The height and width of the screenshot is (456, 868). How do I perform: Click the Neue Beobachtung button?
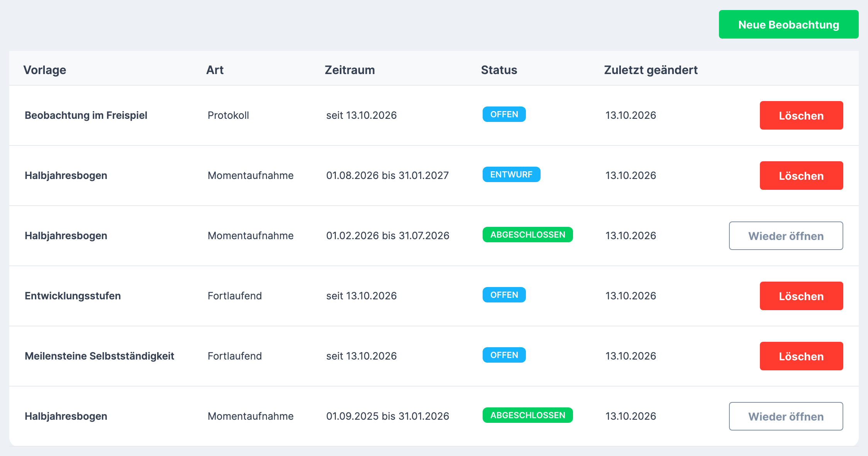pos(788,24)
